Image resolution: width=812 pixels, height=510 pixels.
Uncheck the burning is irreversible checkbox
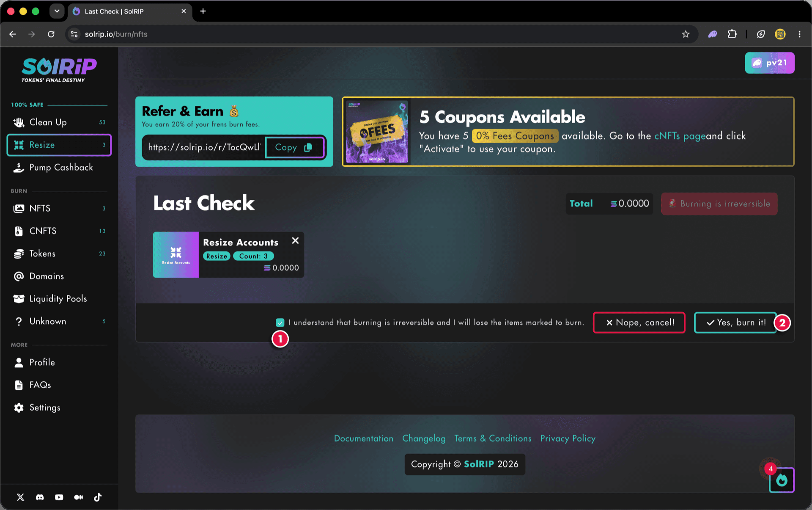[280, 323]
